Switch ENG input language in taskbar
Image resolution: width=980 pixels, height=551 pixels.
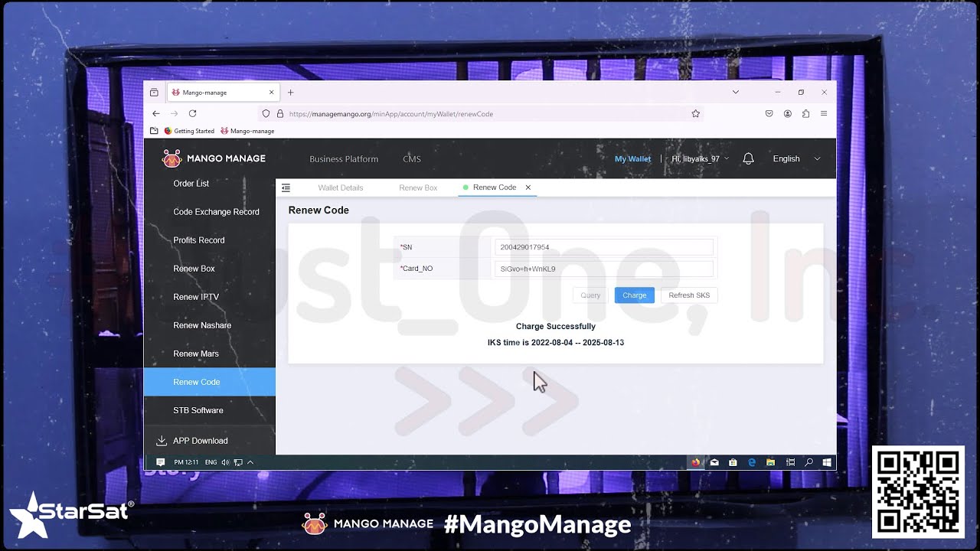click(211, 462)
